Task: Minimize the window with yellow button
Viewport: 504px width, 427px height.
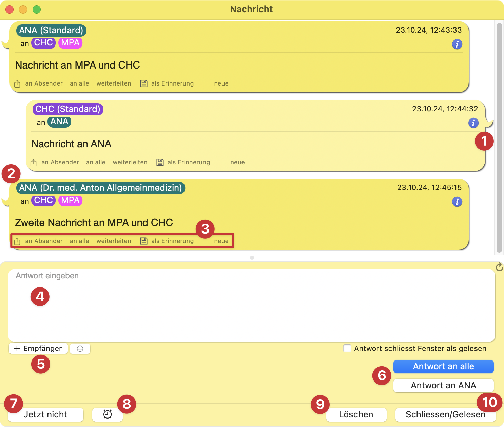Action: pyautogui.click(x=23, y=10)
